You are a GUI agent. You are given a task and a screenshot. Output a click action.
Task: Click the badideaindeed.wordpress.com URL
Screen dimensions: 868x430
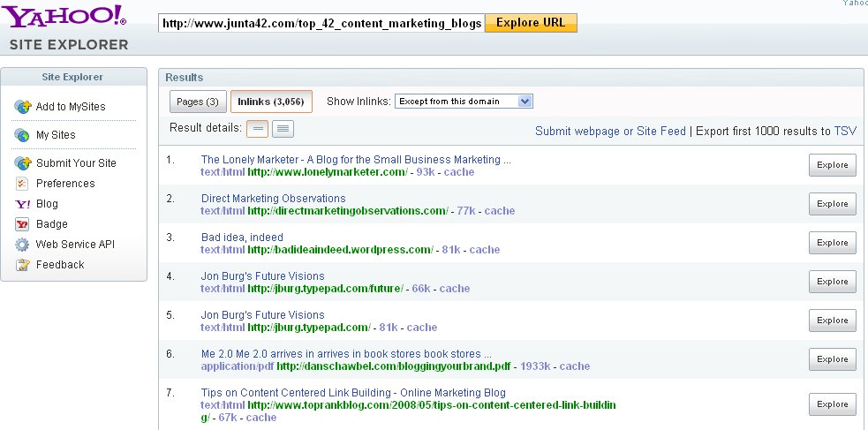(x=341, y=250)
